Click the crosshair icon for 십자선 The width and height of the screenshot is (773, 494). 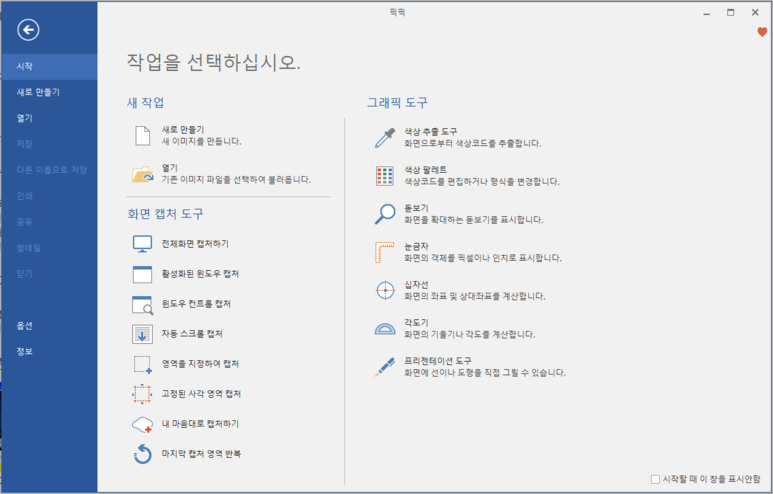click(385, 290)
